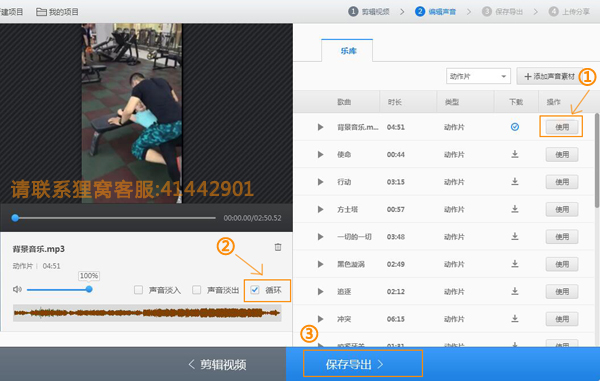The image size is (600, 381).
Task: Play preview of 冲突 track
Action: [x=321, y=319]
